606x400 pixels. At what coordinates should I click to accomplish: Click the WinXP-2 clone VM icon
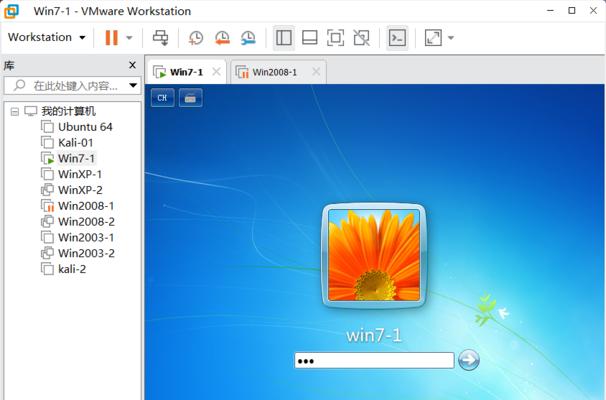click(48, 190)
